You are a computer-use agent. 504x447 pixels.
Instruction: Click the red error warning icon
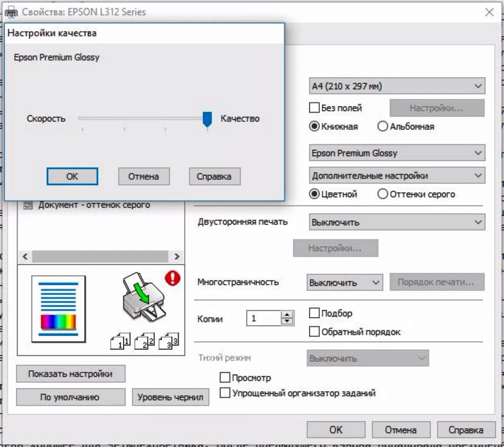(173, 278)
